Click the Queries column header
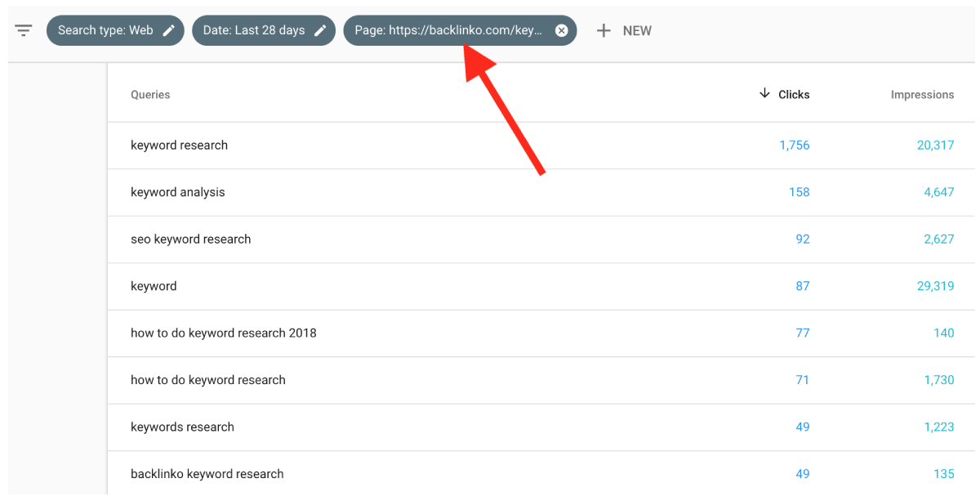This screenshot has height=501, width=980. pos(150,95)
